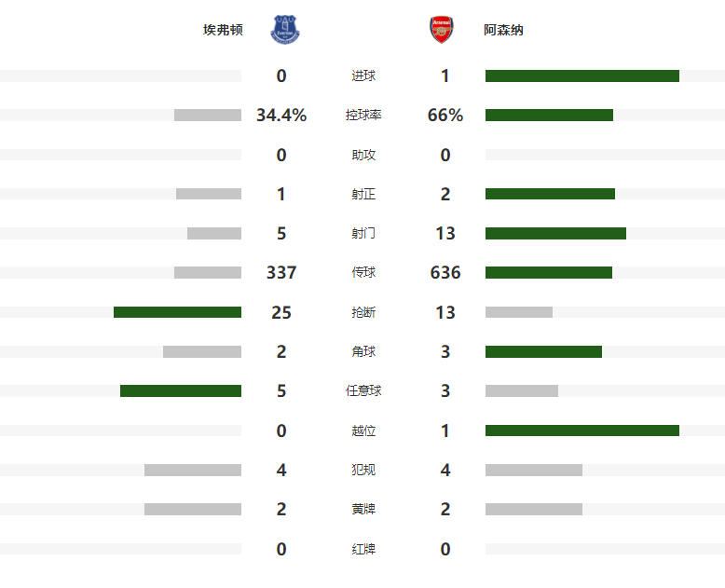
Task: Click Everton's green free kicks bar
Action: [180, 391]
